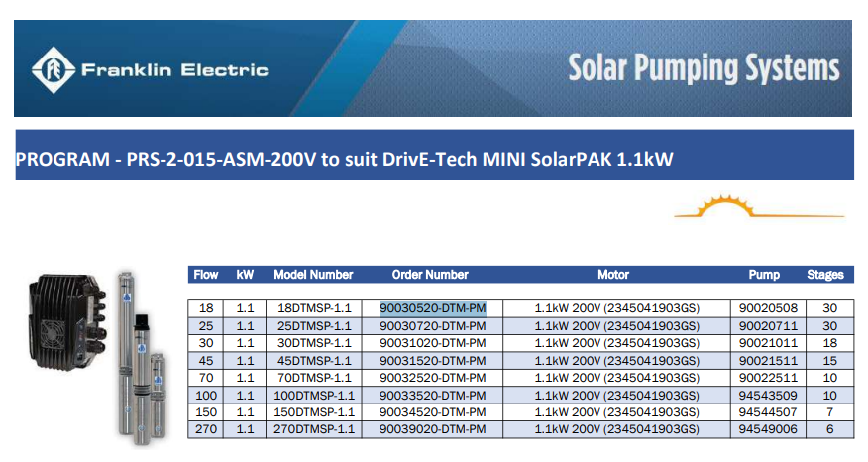Click the Flow column header

206,275
